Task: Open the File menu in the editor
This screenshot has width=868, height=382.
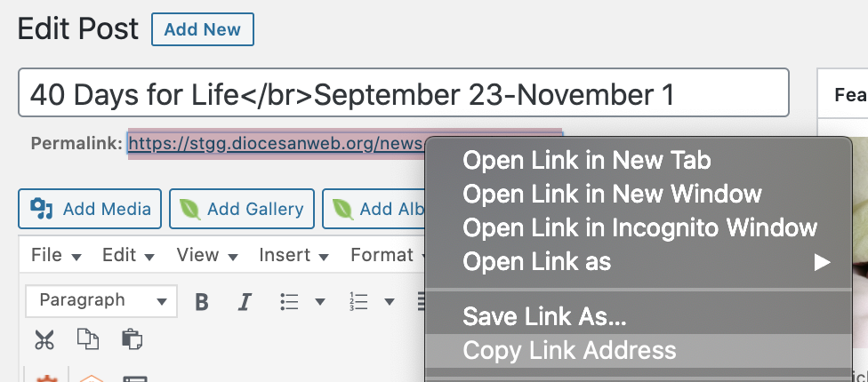Action: point(55,255)
